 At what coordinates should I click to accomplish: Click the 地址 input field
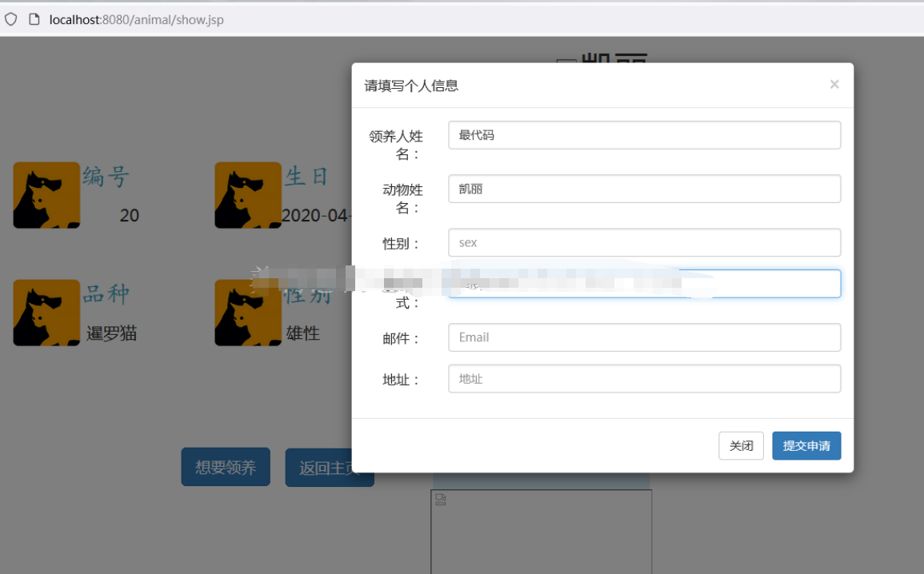(644, 379)
